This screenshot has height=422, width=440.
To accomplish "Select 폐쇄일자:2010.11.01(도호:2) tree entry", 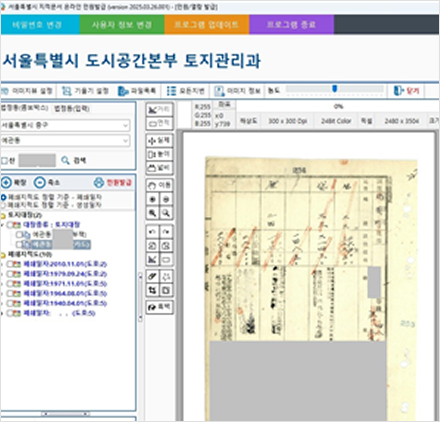I will point(65,264).
